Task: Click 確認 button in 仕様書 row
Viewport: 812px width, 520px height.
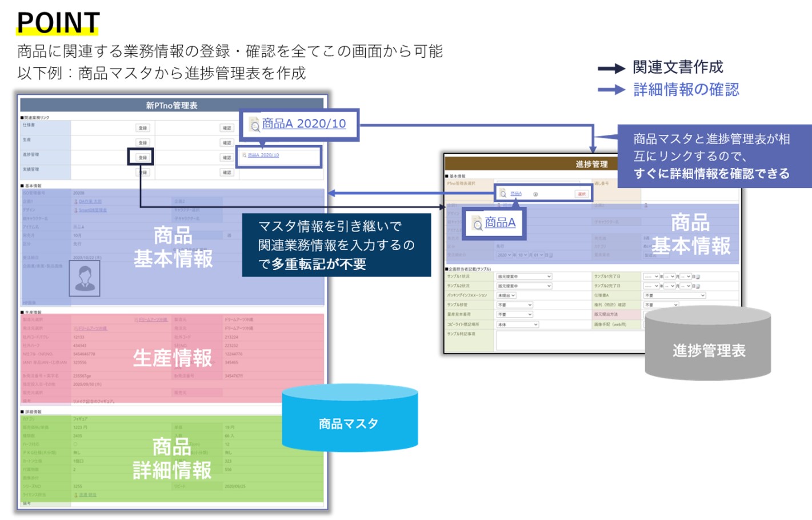Action: 227,128
